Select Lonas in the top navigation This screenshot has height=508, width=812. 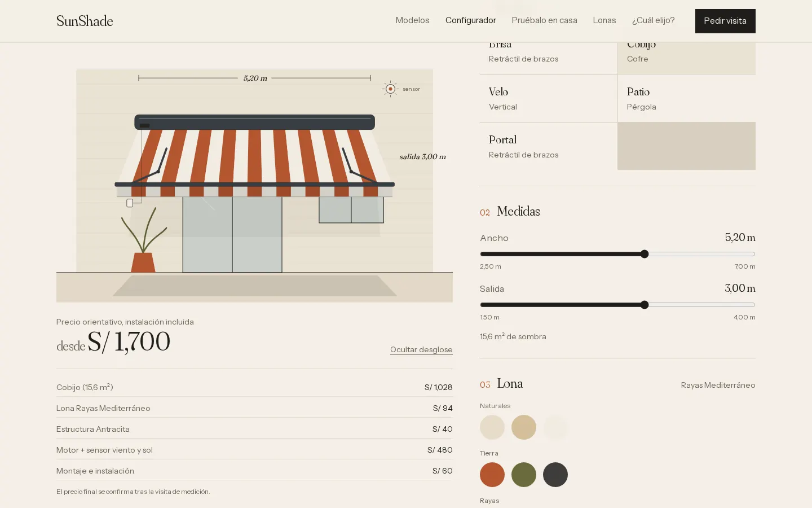pyautogui.click(x=604, y=20)
